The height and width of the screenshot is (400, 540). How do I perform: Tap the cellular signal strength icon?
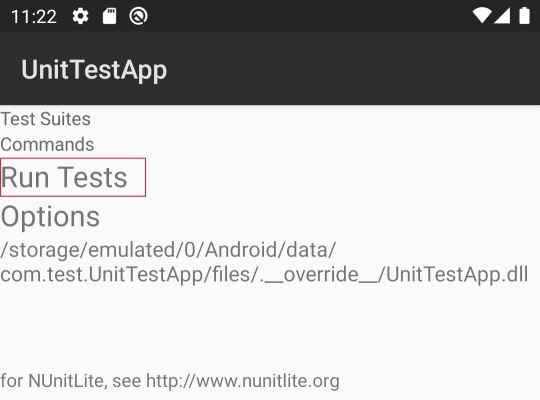coord(502,16)
